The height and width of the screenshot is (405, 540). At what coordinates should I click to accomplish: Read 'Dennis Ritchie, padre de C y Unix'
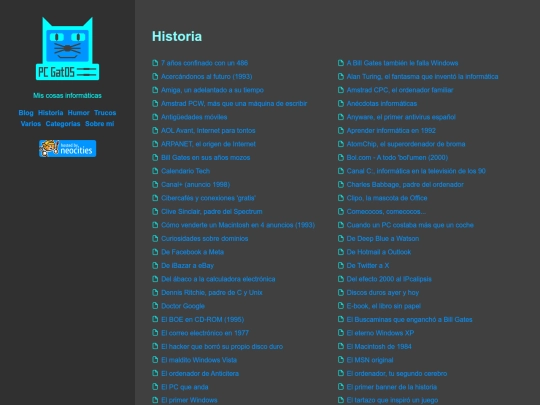tap(212, 292)
